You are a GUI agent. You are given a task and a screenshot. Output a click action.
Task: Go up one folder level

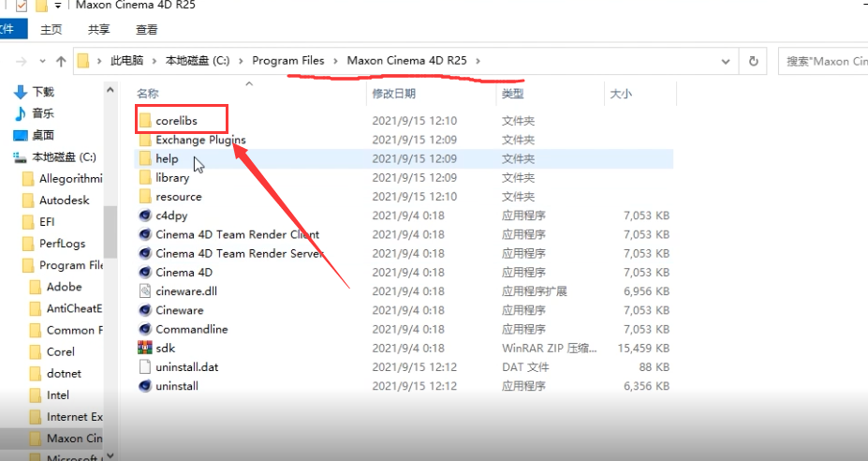(x=61, y=62)
